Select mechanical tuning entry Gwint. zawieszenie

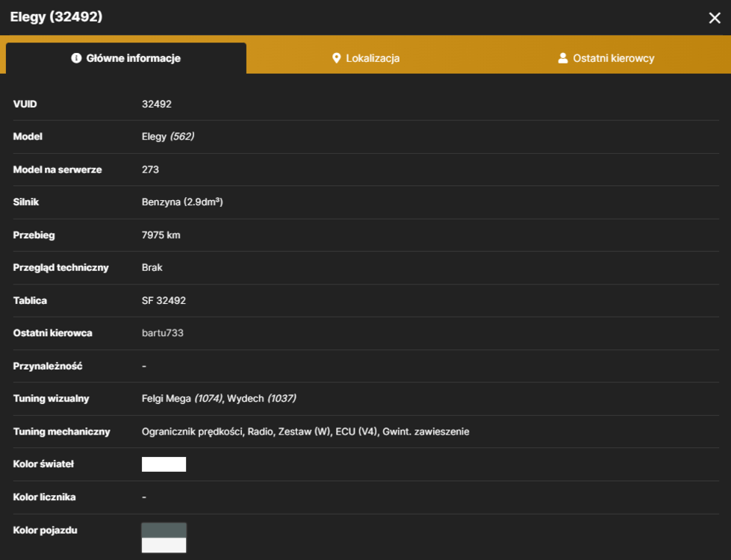(x=426, y=432)
